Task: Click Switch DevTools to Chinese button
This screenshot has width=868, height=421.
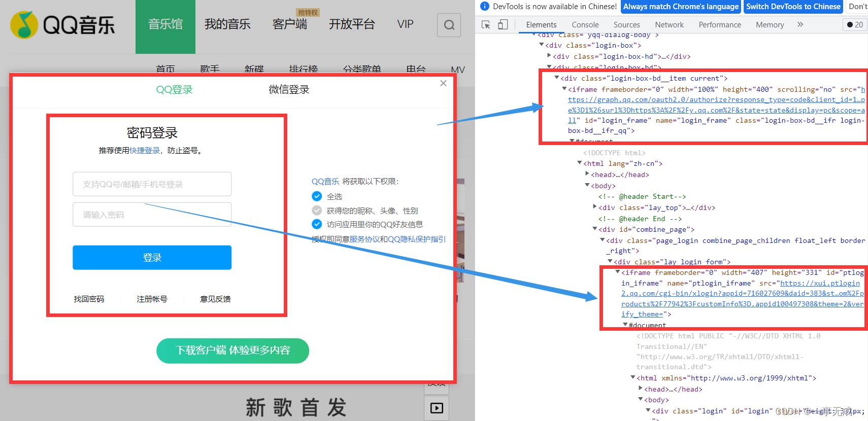Action: (793, 7)
